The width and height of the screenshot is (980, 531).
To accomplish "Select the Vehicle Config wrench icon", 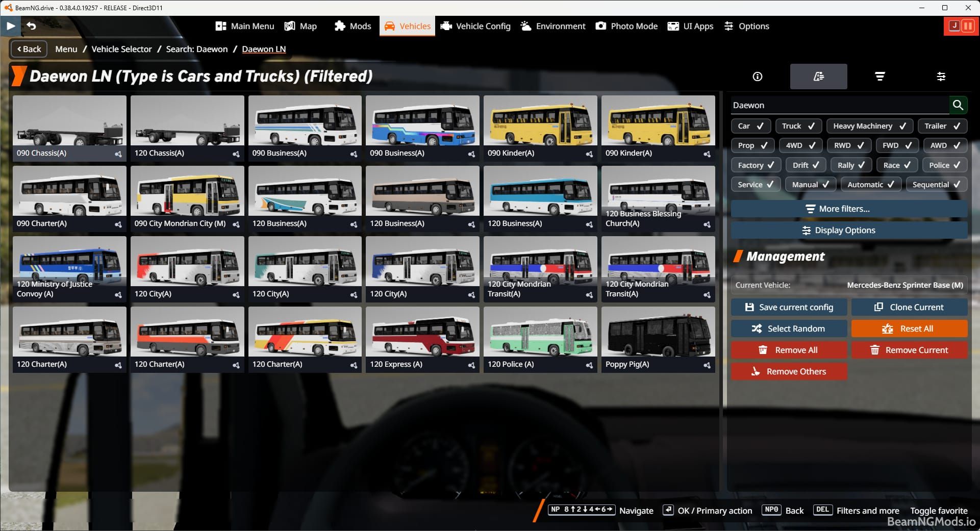I will 446,26.
